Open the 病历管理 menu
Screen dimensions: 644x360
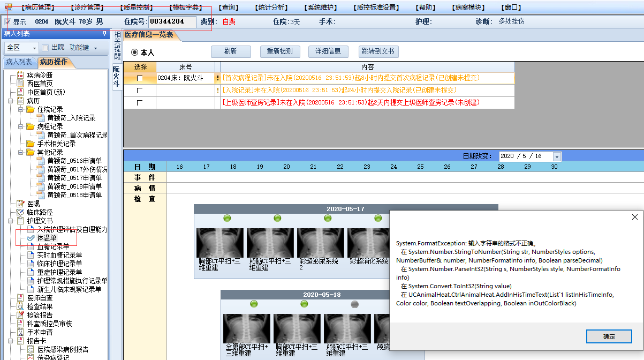click(x=38, y=7)
